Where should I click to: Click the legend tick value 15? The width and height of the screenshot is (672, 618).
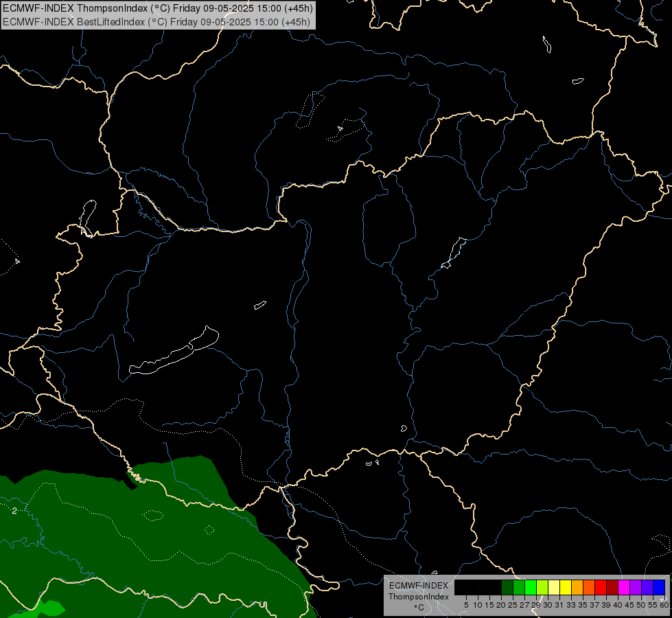489,605
